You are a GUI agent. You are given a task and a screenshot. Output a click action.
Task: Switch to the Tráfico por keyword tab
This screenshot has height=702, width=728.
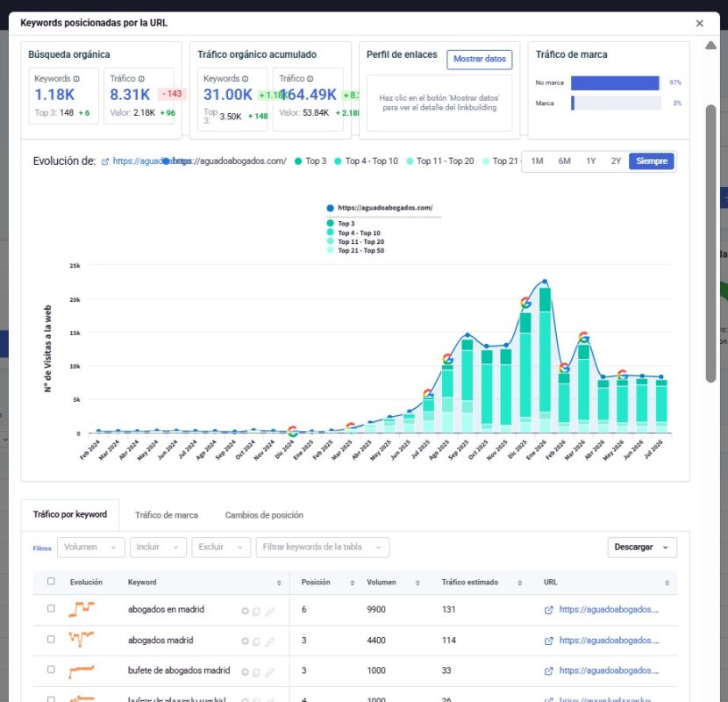pos(69,515)
